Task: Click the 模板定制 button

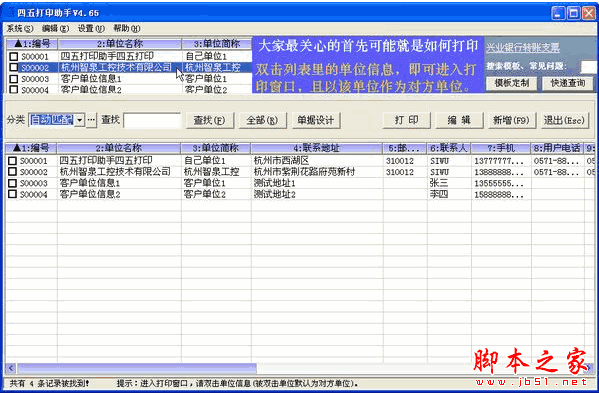Action: click(x=512, y=83)
